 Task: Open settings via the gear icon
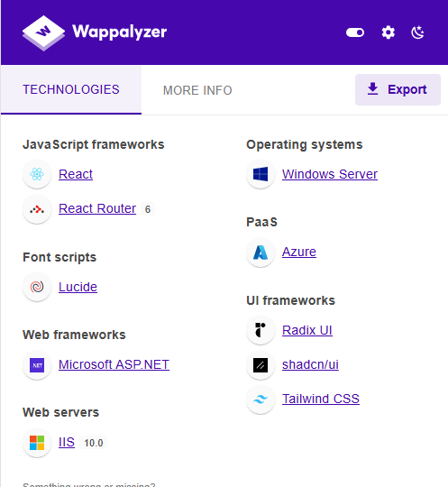[x=389, y=32]
